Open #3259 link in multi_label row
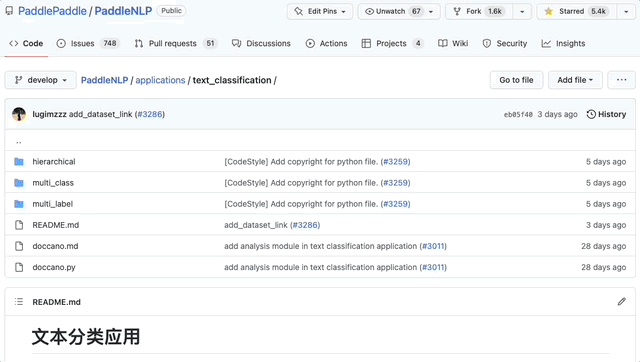 pos(396,204)
